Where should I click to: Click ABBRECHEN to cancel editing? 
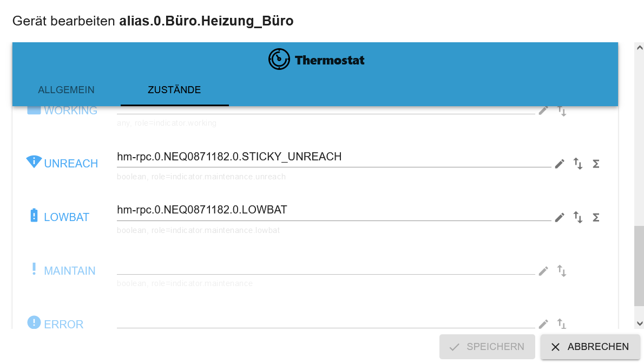pyautogui.click(x=590, y=347)
